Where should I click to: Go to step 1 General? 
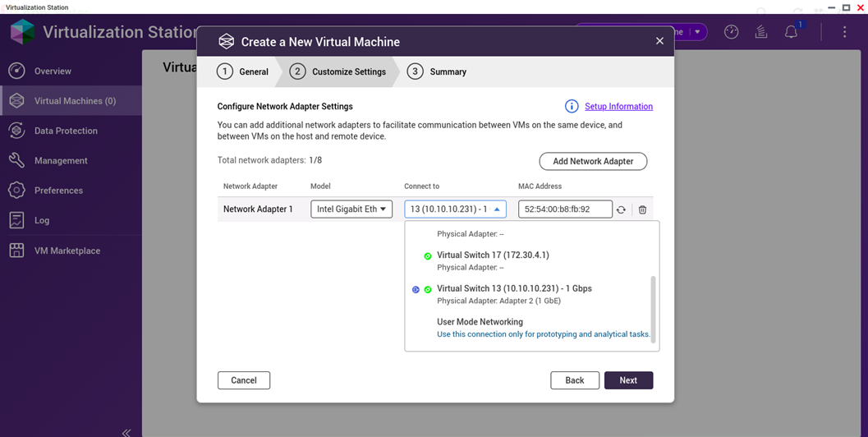click(x=242, y=71)
